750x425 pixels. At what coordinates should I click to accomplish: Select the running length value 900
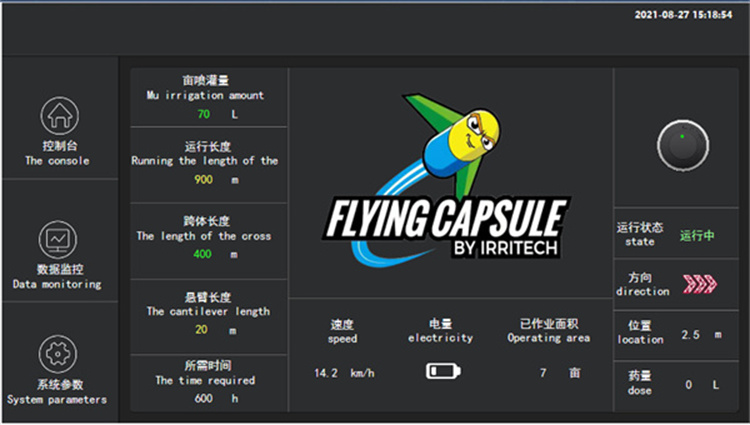[x=203, y=180]
